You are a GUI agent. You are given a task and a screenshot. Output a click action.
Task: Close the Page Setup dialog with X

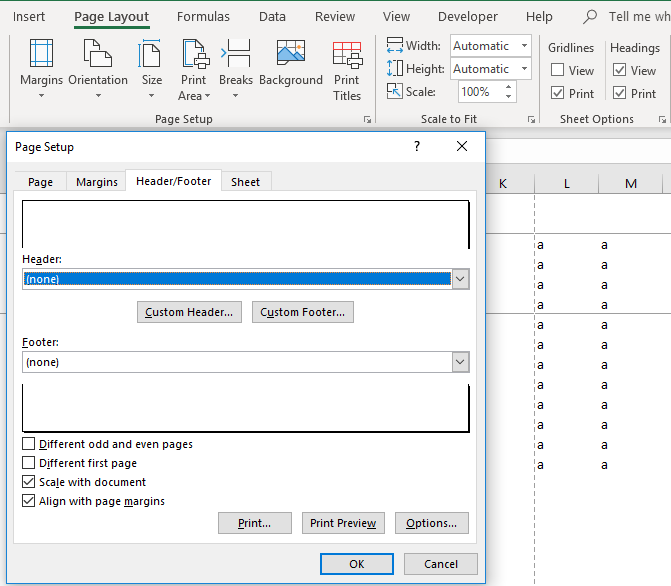pyautogui.click(x=462, y=146)
